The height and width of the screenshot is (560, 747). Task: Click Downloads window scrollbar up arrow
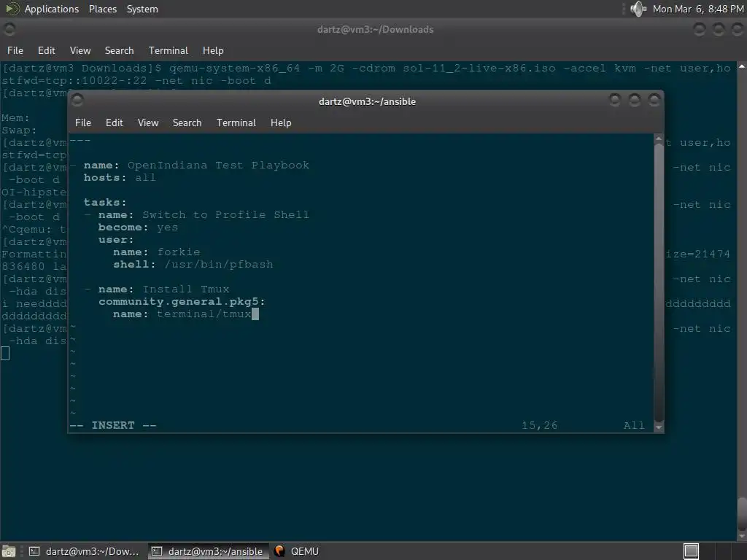click(742, 66)
